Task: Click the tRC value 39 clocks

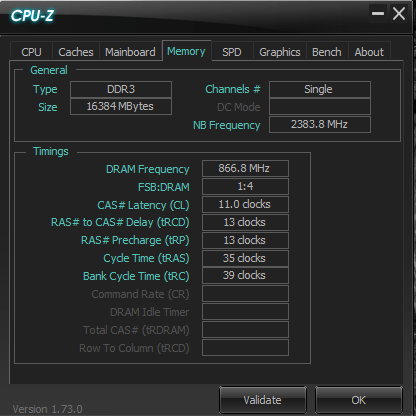Action: 245,275
